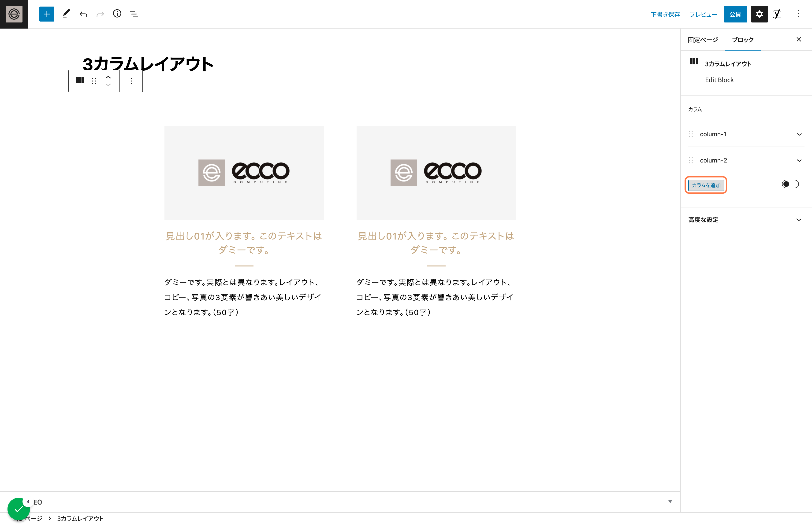Open the top-right three-dot options menu

tap(799, 14)
